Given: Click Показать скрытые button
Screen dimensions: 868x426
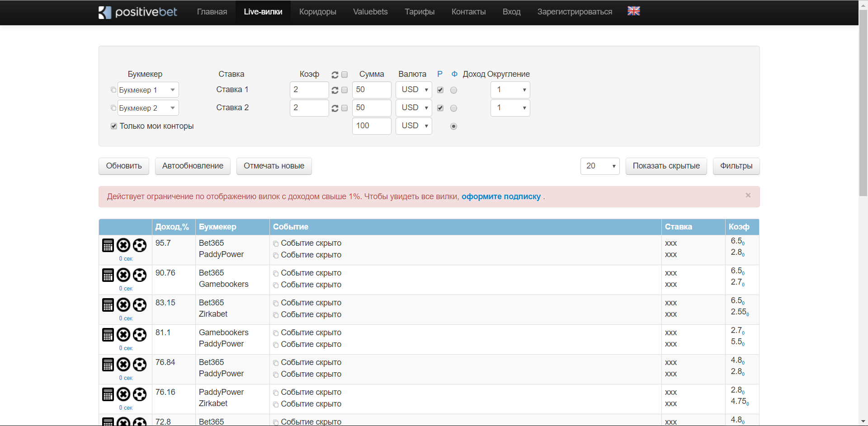Looking at the screenshot, I should click(x=666, y=166).
